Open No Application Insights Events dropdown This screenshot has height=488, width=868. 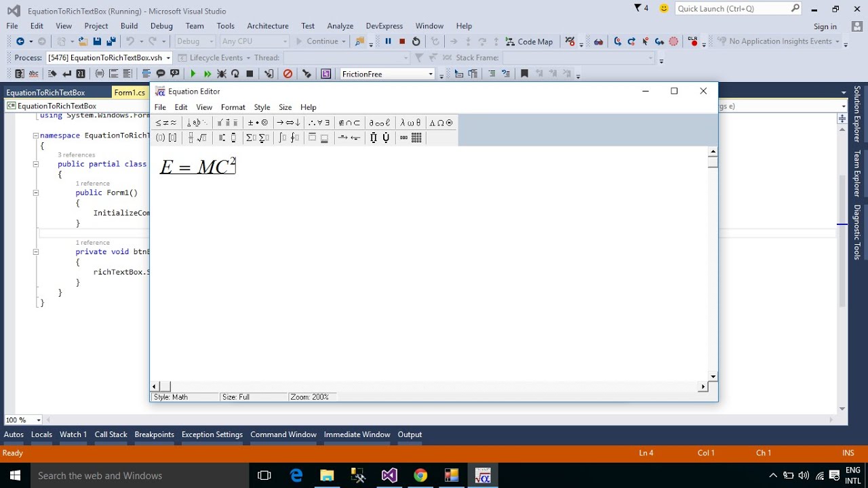[778, 41]
